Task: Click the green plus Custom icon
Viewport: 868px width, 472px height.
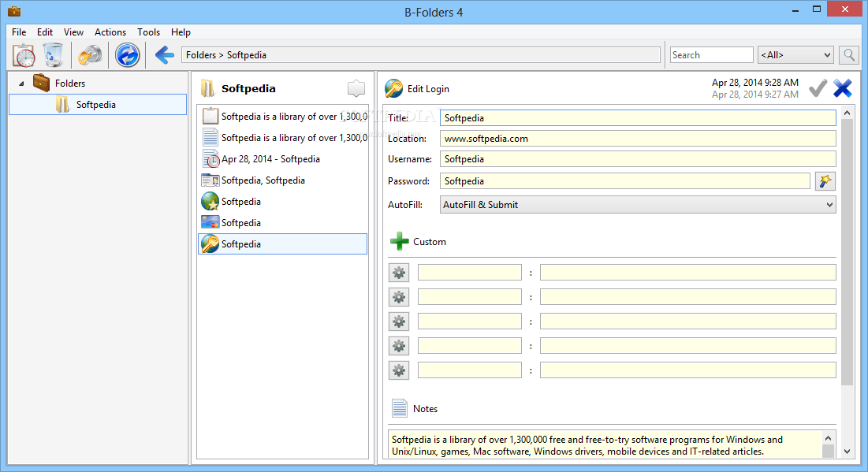Action: [399, 241]
